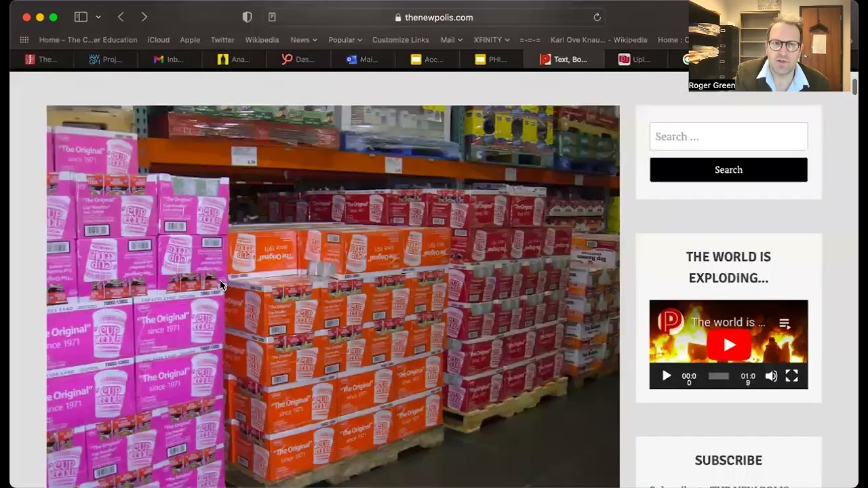Select the active 'Text, Bo...' tab
The image size is (868, 488).
coord(563,60)
